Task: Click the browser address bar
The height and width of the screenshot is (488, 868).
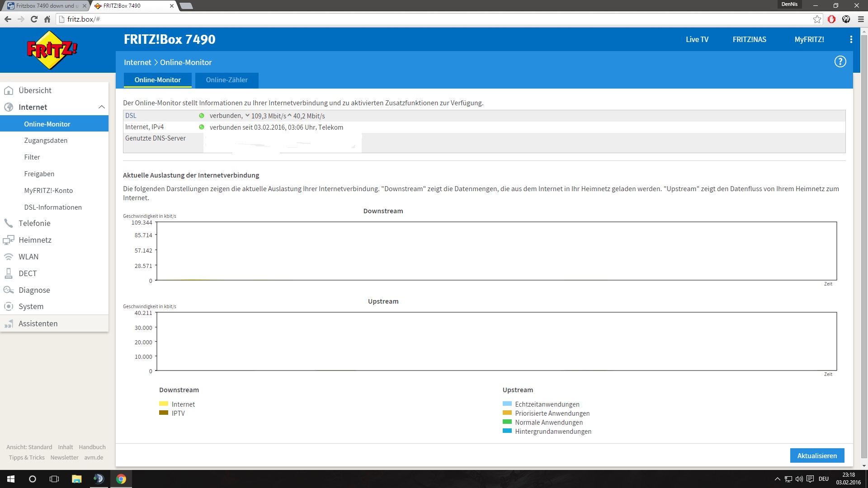Action: [434, 19]
